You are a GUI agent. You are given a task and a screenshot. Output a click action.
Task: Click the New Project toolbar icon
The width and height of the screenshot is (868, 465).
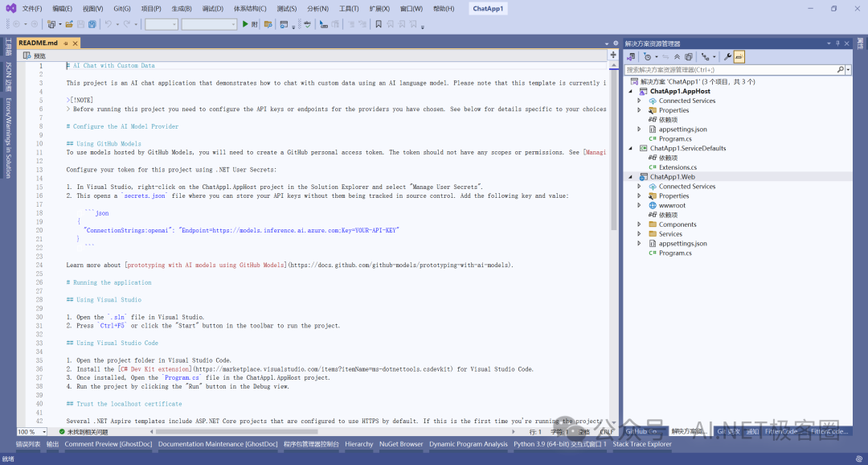tap(51, 24)
